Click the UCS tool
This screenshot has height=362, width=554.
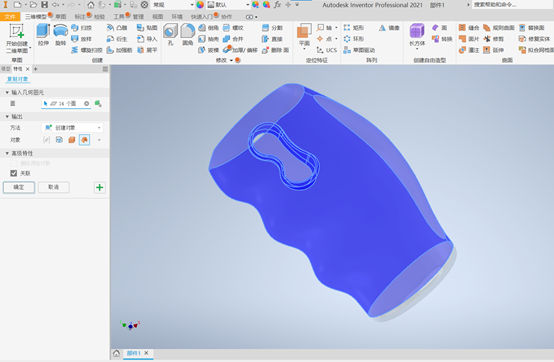click(x=326, y=50)
